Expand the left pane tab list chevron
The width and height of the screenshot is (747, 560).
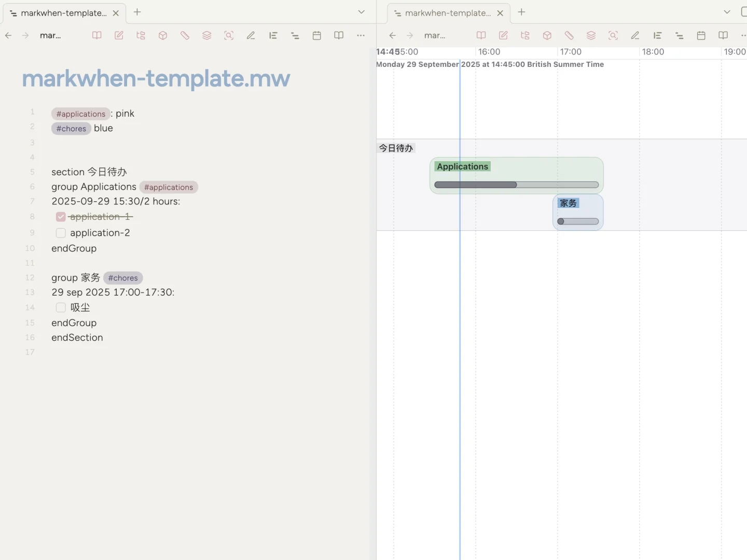362,12
